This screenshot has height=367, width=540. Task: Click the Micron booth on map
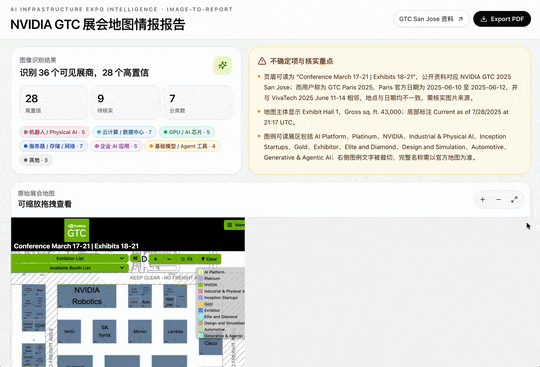[x=140, y=331]
